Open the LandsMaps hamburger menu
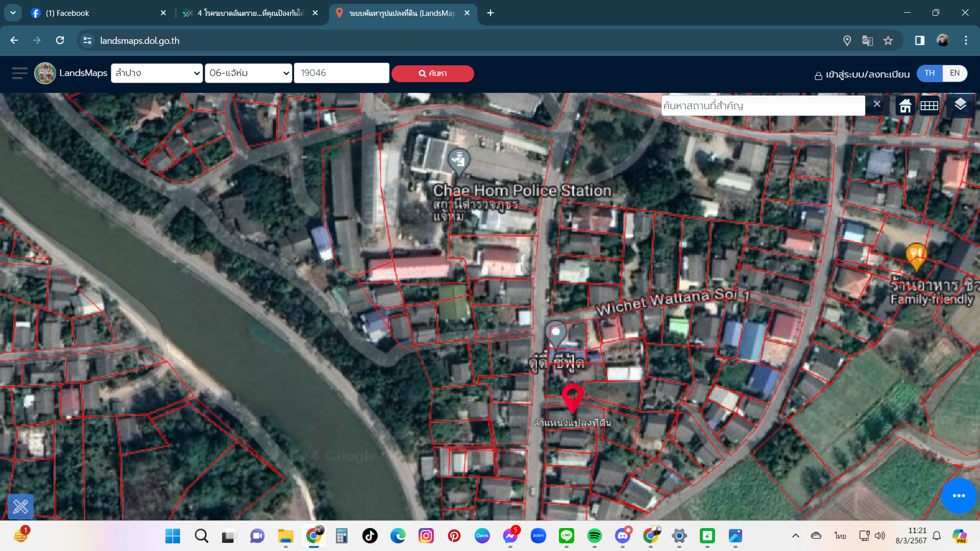The width and height of the screenshot is (980, 551). click(19, 73)
